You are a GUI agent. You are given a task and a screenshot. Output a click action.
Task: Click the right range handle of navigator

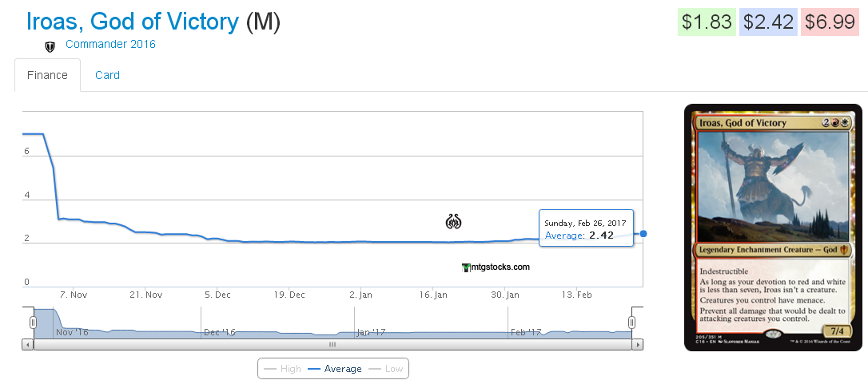[631, 323]
